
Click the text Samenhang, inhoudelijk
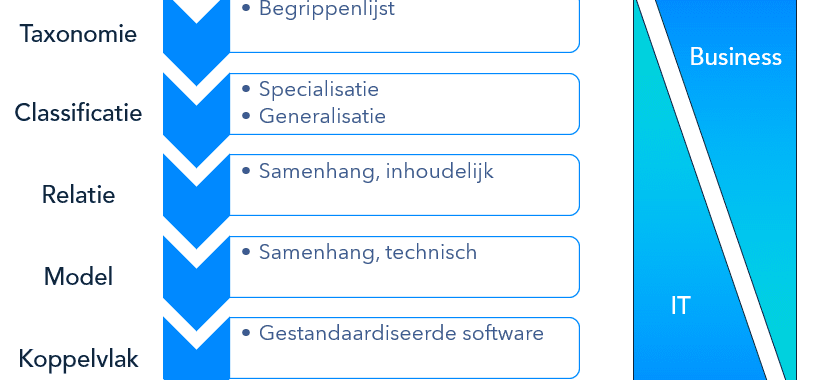376,171
